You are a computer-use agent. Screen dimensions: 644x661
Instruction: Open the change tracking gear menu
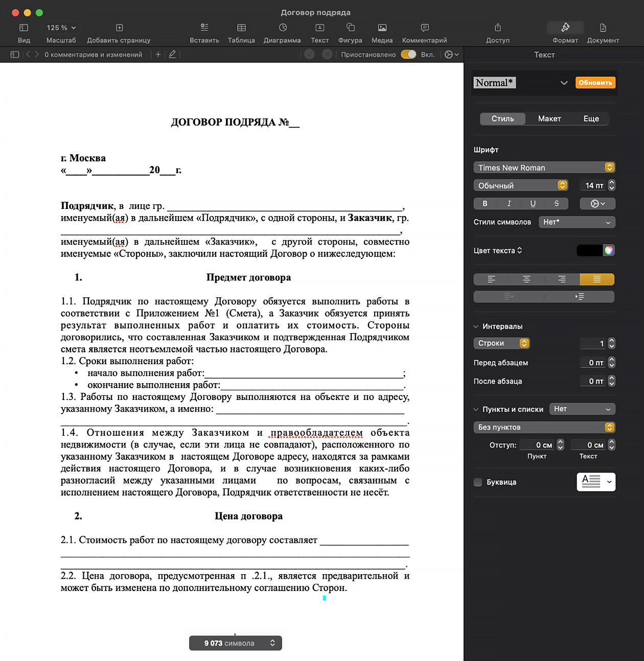click(x=451, y=55)
